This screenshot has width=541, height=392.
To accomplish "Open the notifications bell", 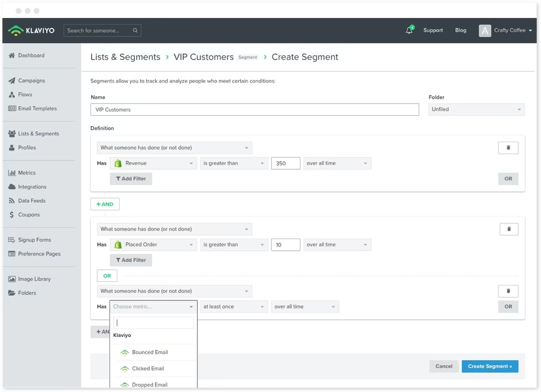I will click(409, 30).
